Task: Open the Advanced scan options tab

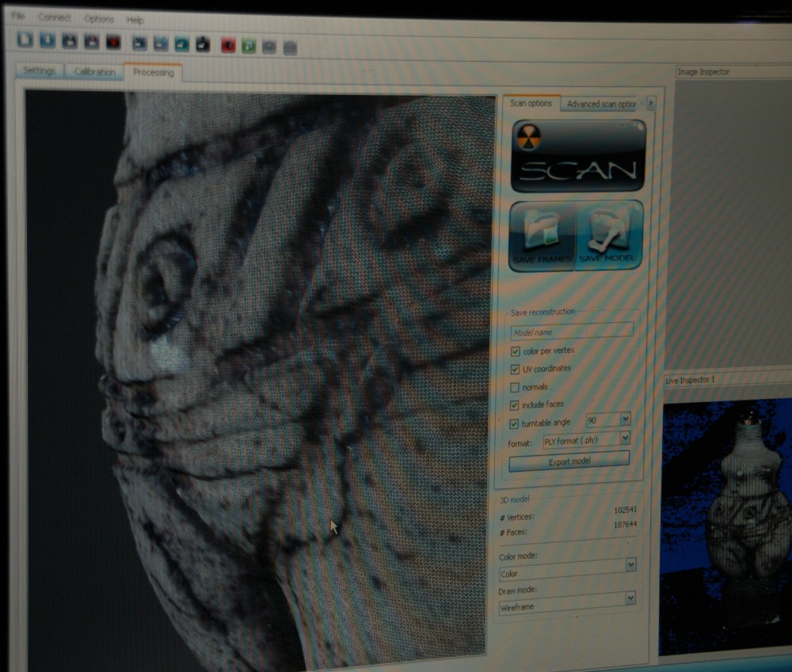Action: coord(601,104)
